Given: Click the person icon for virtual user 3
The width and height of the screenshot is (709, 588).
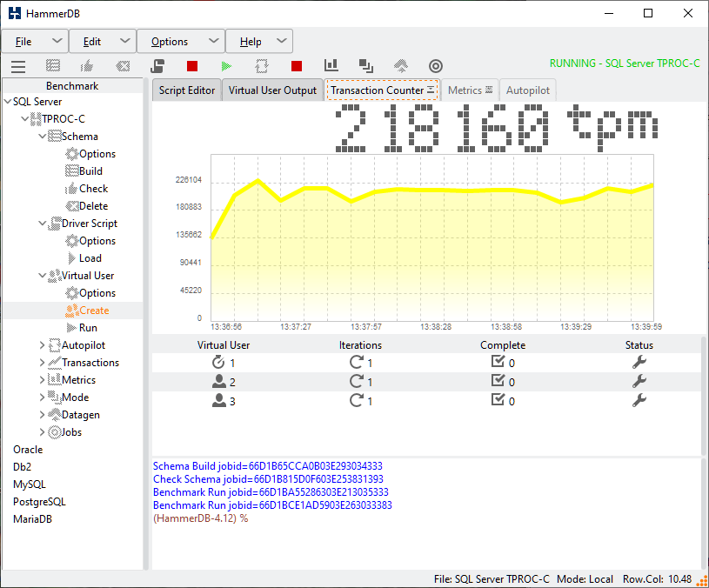Looking at the screenshot, I should tap(219, 400).
